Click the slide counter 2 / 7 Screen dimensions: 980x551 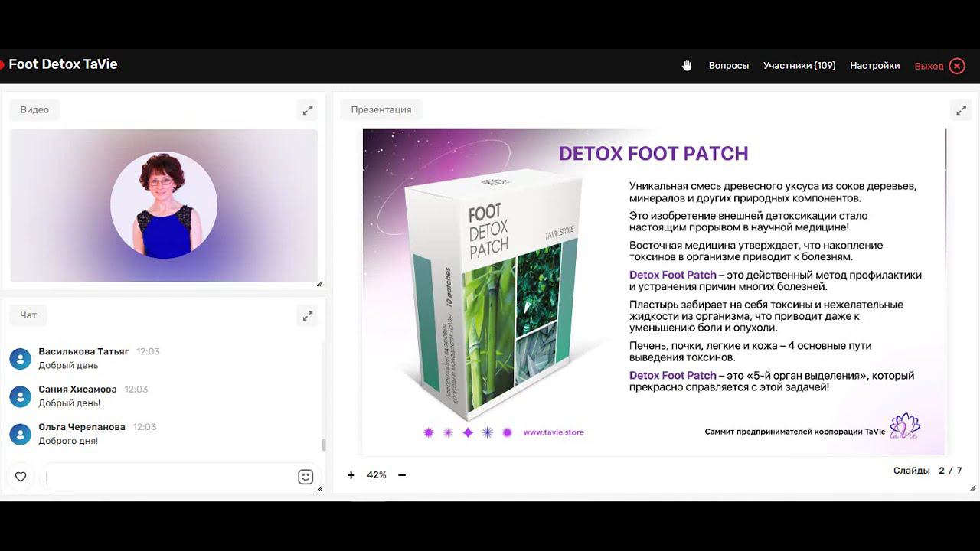950,471
